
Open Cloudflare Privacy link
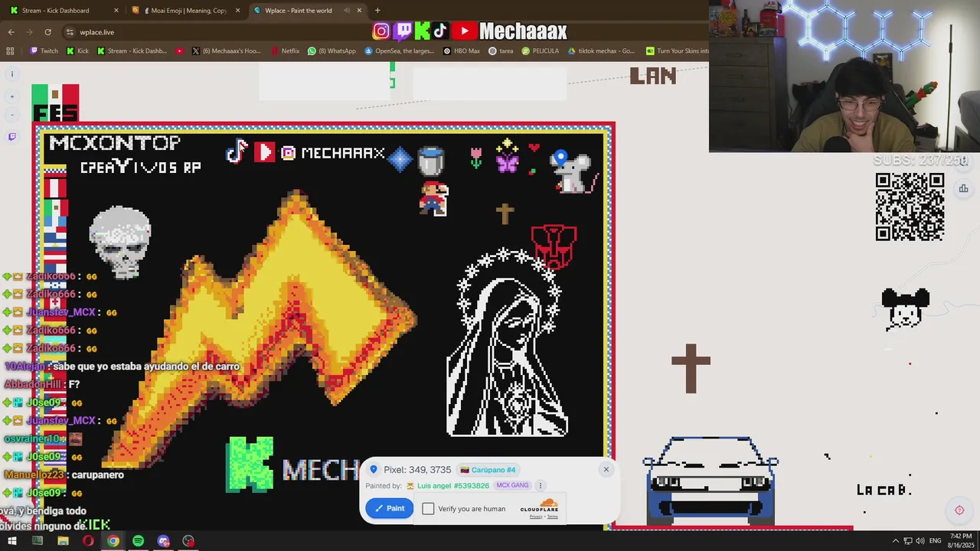536,517
